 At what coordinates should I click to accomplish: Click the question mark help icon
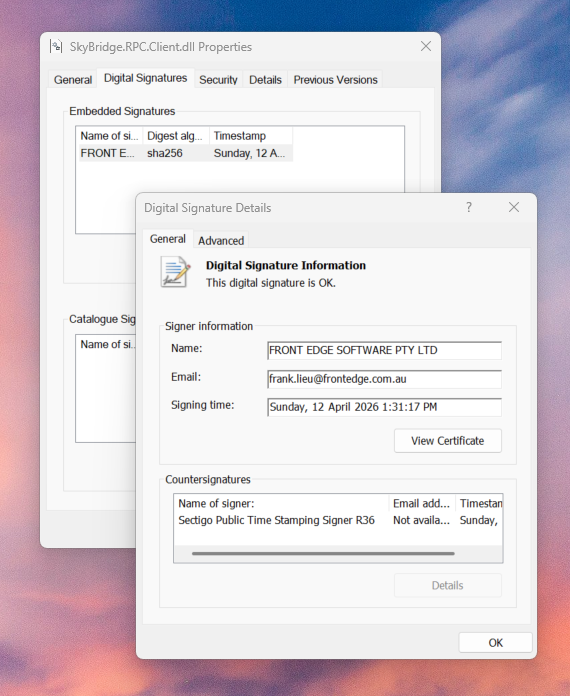coord(469,207)
